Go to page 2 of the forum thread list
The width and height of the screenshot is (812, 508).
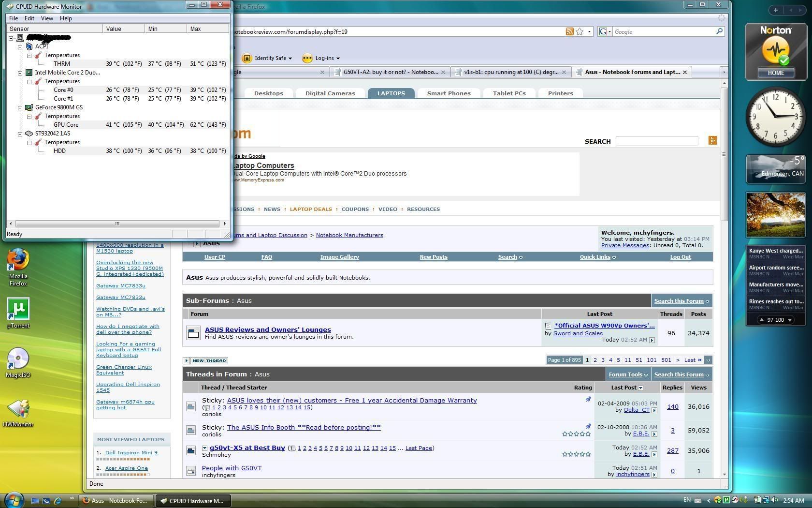point(594,360)
